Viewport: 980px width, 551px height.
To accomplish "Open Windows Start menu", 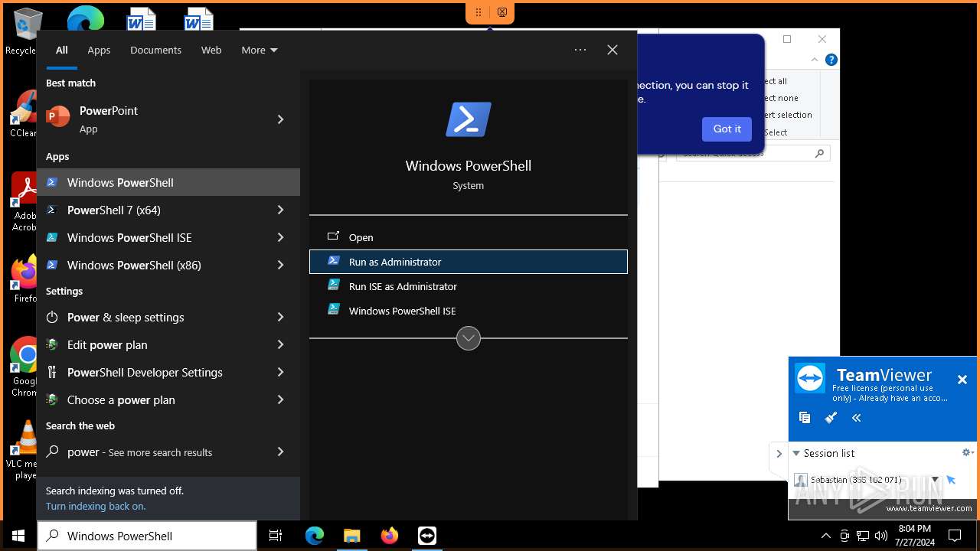I will pyautogui.click(x=18, y=536).
